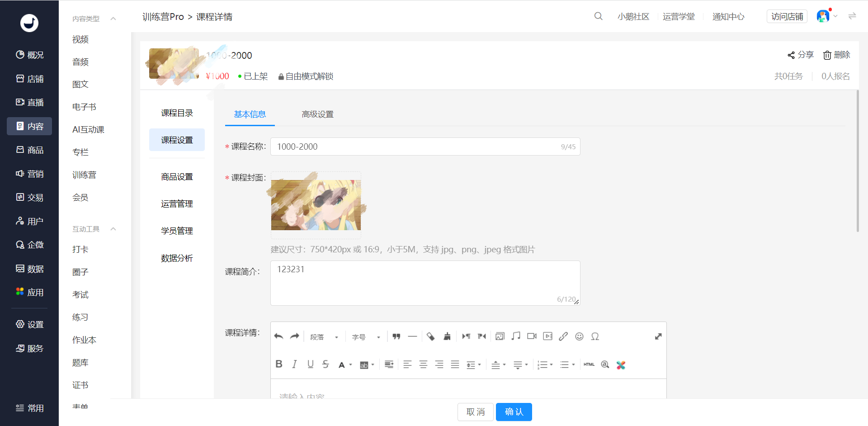Open 运营管理 section
Image resolution: width=868 pixels, height=426 pixels.
[177, 204]
